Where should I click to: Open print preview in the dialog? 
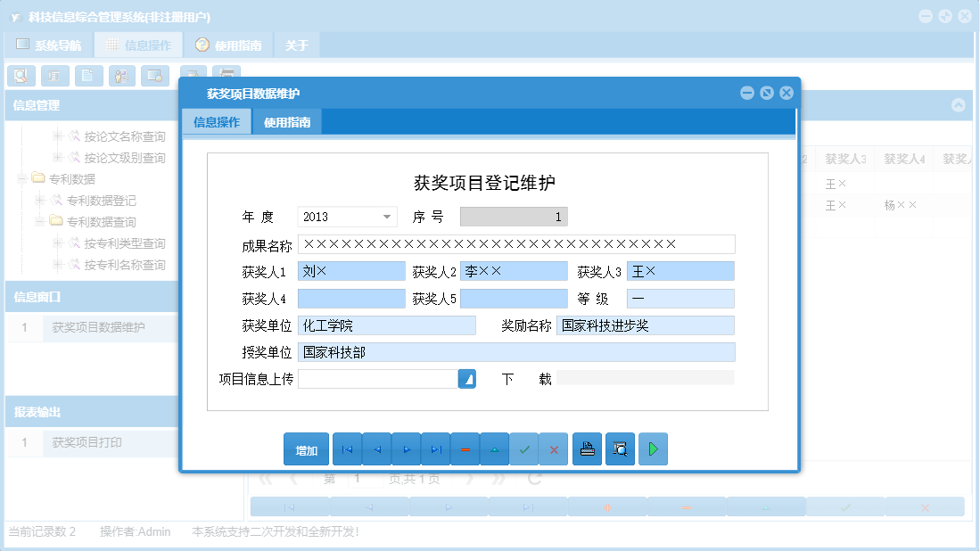620,448
